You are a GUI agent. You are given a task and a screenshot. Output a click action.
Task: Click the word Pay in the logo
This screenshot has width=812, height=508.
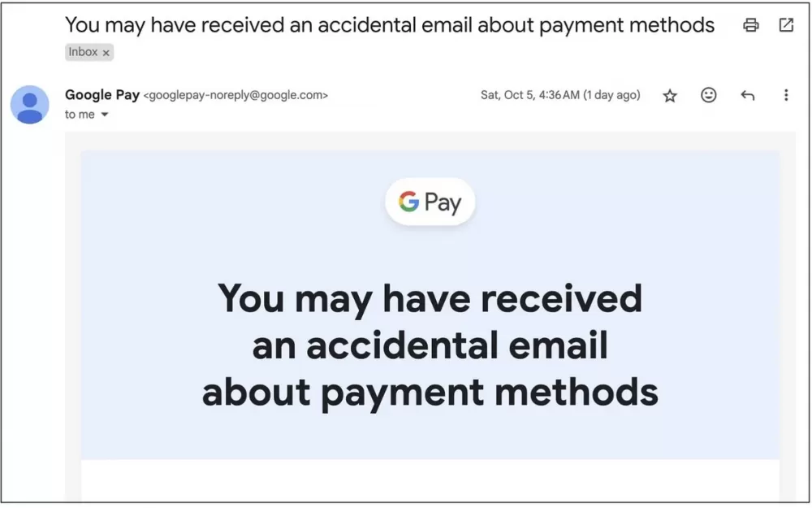(x=443, y=202)
